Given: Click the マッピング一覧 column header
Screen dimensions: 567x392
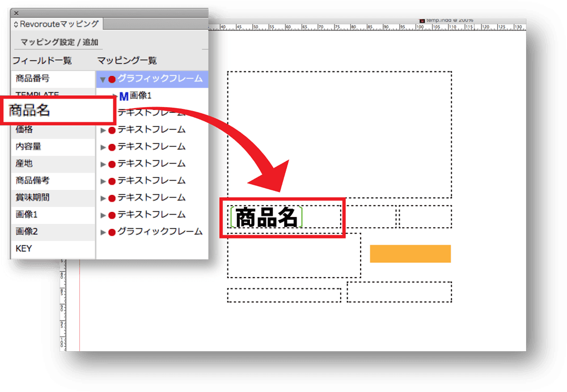Looking at the screenshot, I should click(x=127, y=61).
